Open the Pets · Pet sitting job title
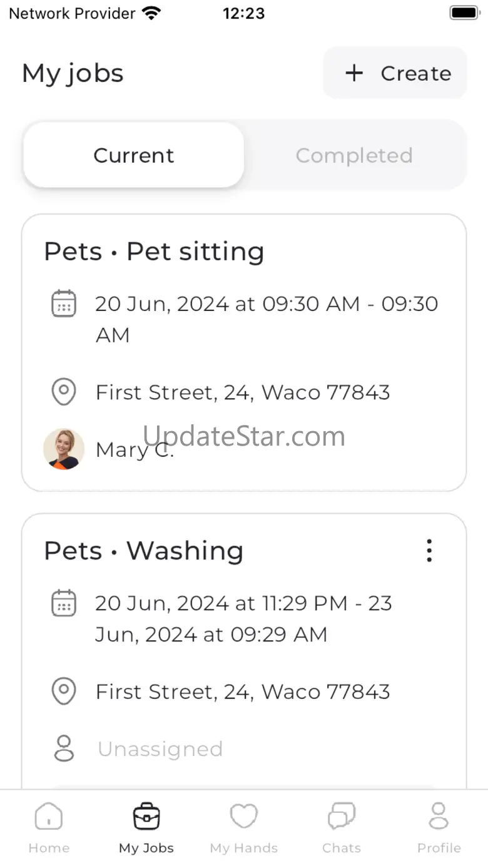This screenshot has width=488, height=868. click(154, 252)
